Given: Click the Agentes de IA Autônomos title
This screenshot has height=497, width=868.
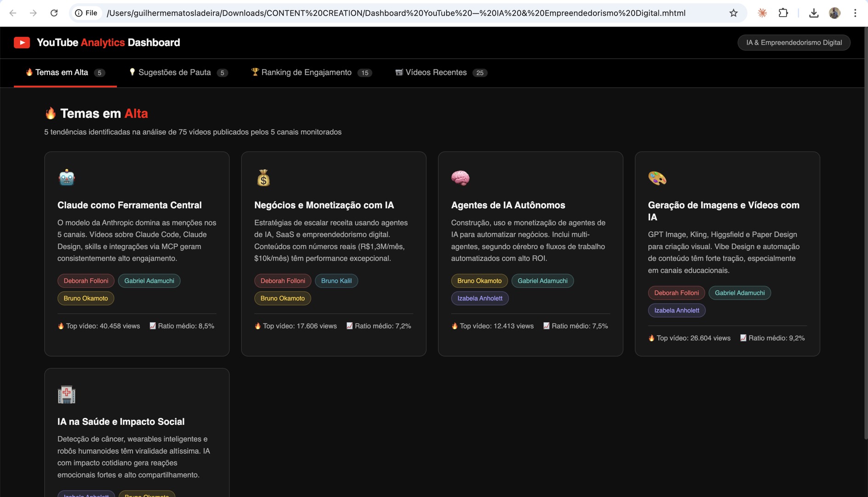Looking at the screenshot, I should point(508,205).
